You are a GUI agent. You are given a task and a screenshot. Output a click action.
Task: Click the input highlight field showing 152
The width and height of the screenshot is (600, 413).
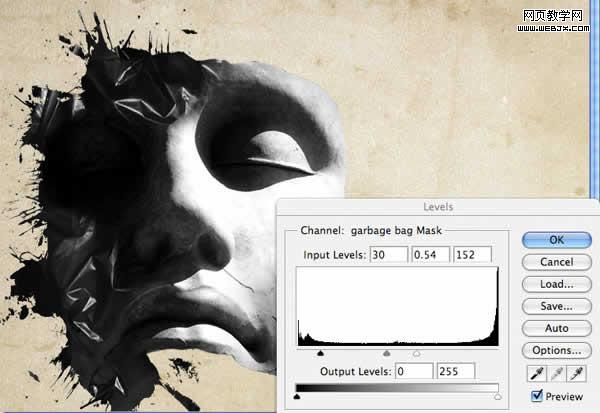point(472,255)
